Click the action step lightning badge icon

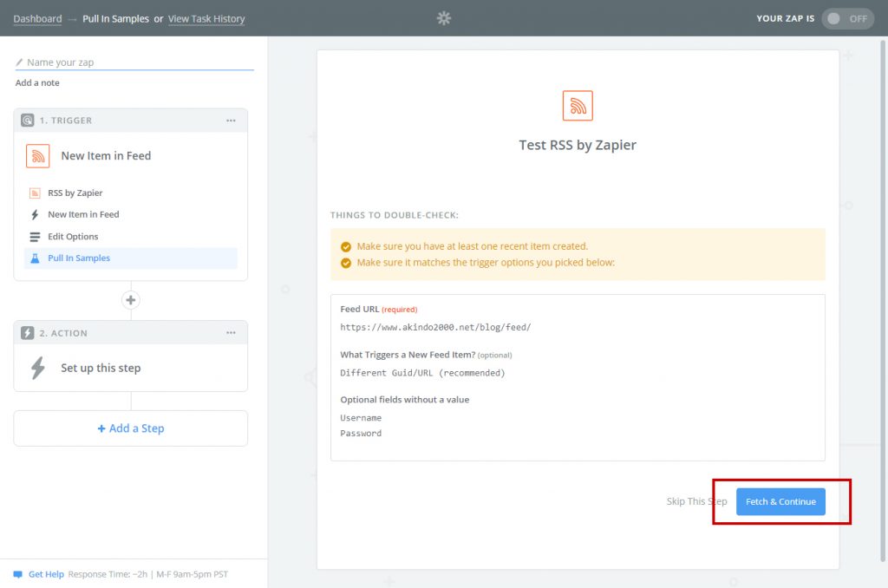27,333
